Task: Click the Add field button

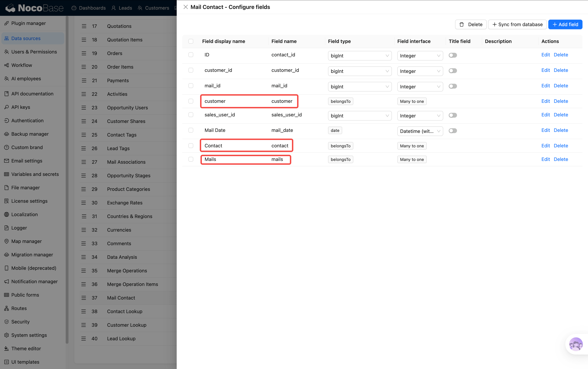Action: click(x=565, y=24)
